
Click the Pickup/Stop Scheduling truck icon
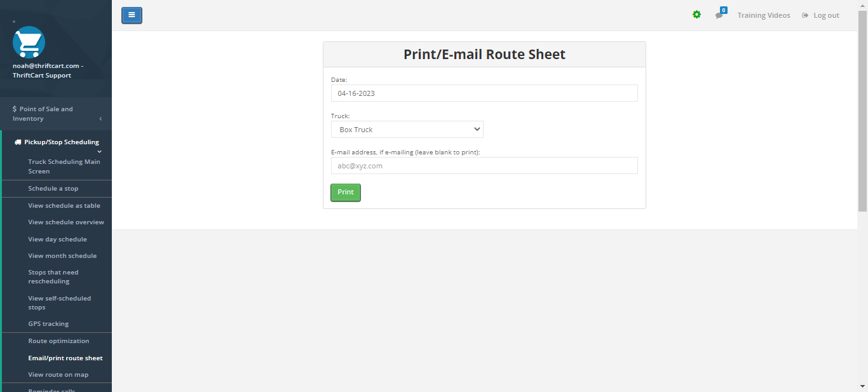click(17, 142)
